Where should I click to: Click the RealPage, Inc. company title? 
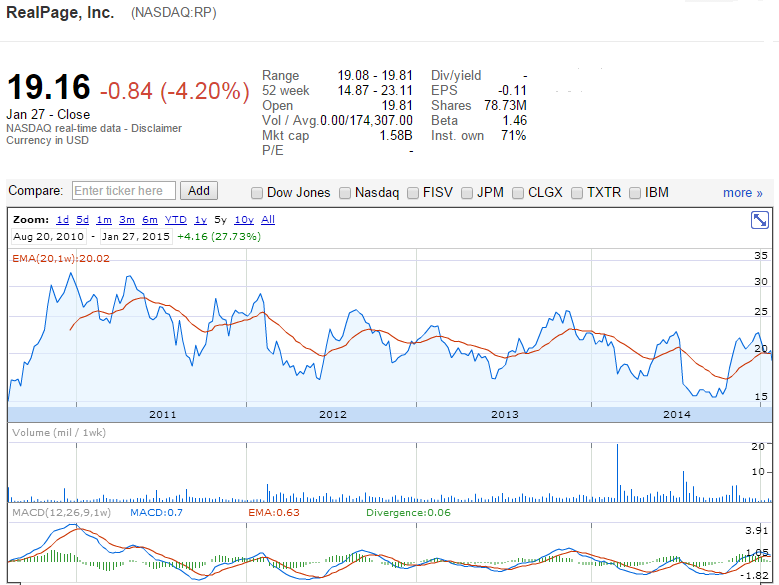(60, 12)
